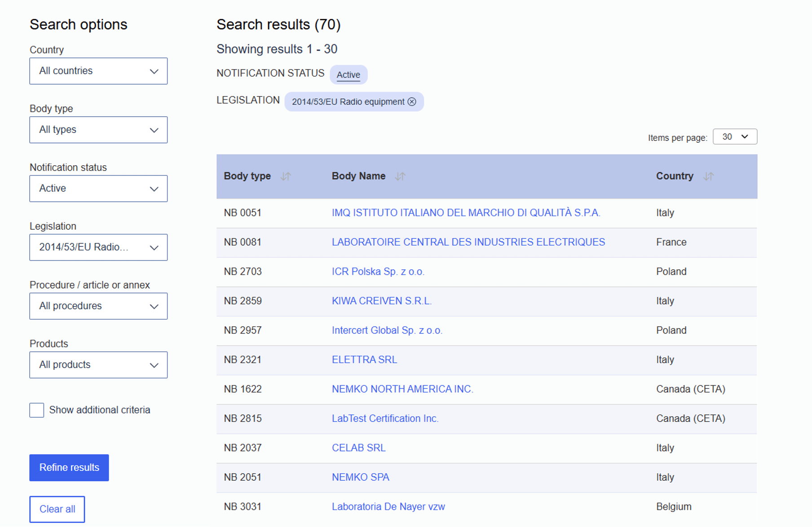The width and height of the screenshot is (812, 527).
Task: Change the Items per page selector
Action: (735, 137)
